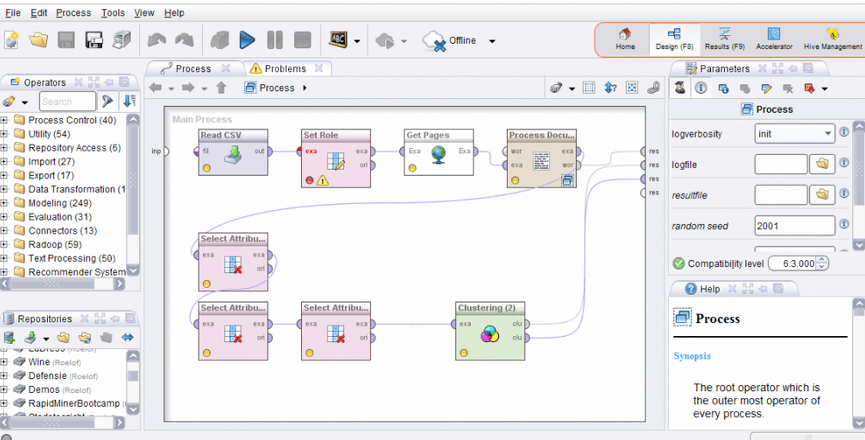Open the Hive Management view
Screen dimensions: 865x440
832,40
